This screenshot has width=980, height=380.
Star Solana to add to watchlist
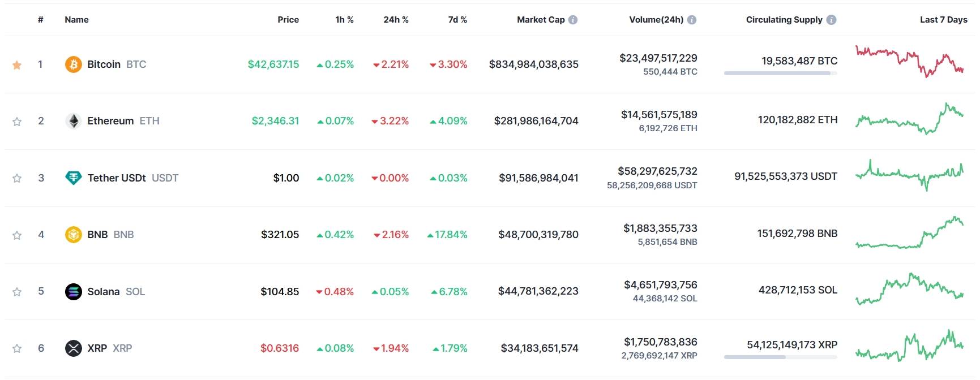click(x=17, y=292)
